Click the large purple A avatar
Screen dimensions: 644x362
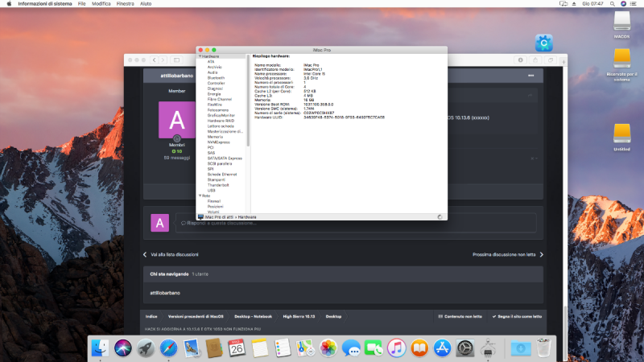tap(177, 120)
